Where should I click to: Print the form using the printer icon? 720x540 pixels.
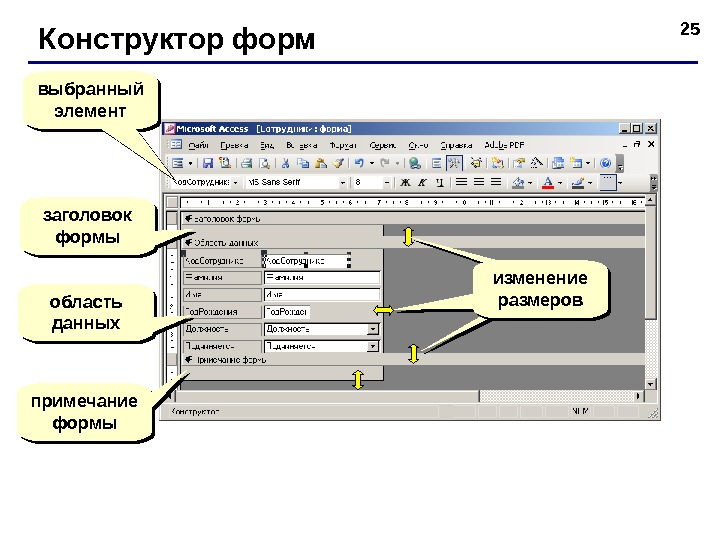(x=247, y=163)
